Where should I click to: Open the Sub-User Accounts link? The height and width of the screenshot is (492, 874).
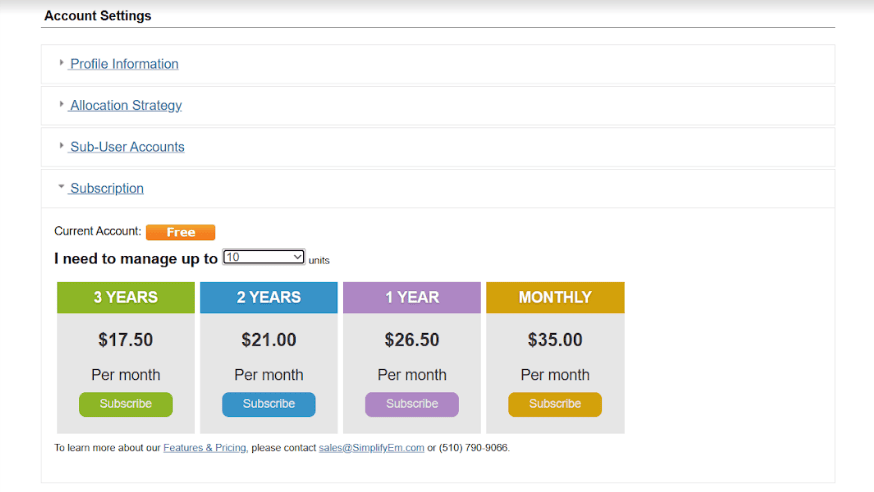point(127,147)
